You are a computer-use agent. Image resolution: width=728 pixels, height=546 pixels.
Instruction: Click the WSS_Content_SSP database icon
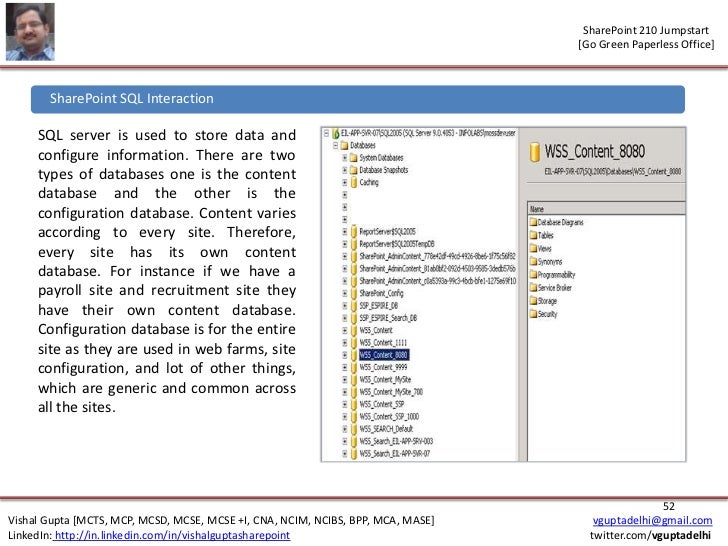point(354,404)
